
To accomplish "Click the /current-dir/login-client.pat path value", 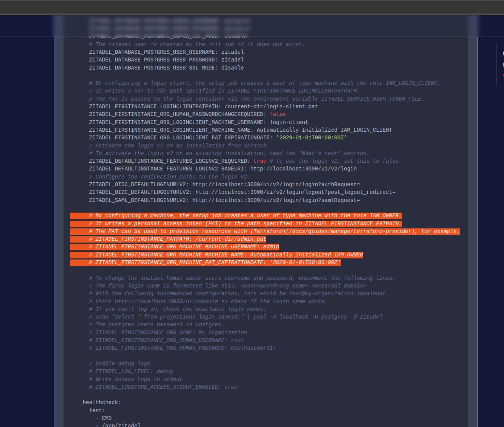I will 271,107.
